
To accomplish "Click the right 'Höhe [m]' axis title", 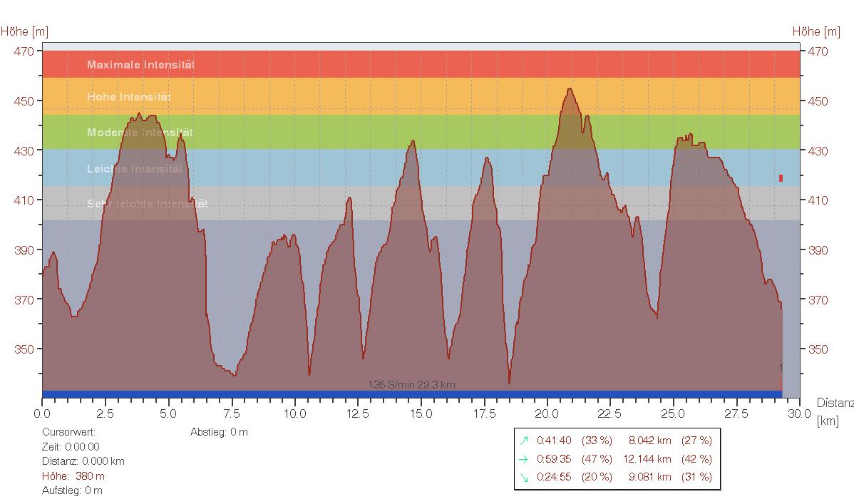I will (x=816, y=31).
